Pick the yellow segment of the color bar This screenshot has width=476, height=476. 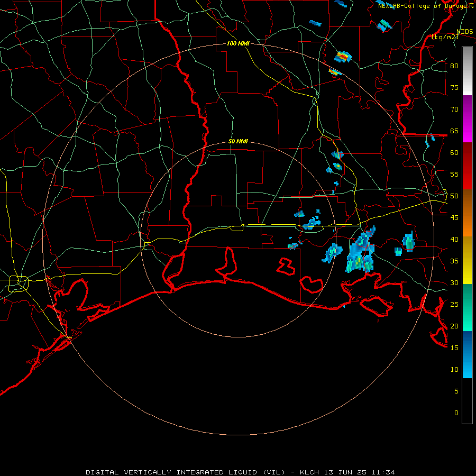tap(467, 260)
